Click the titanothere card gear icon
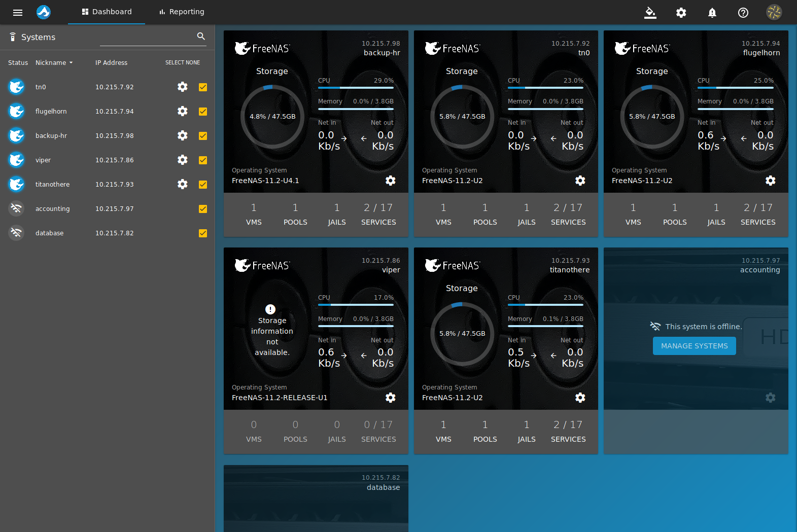797x532 pixels. pyautogui.click(x=580, y=398)
